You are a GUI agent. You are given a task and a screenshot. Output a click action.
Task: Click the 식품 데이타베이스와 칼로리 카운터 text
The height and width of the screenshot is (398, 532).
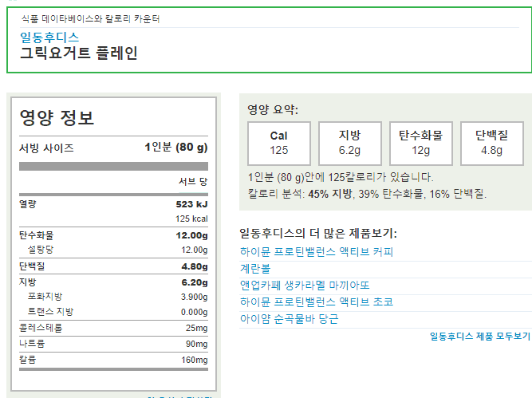91,18
